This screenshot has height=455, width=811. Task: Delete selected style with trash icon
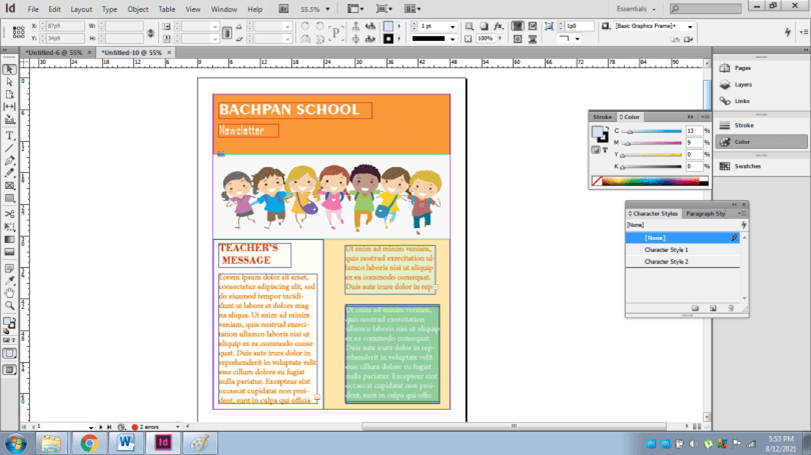point(731,309)
